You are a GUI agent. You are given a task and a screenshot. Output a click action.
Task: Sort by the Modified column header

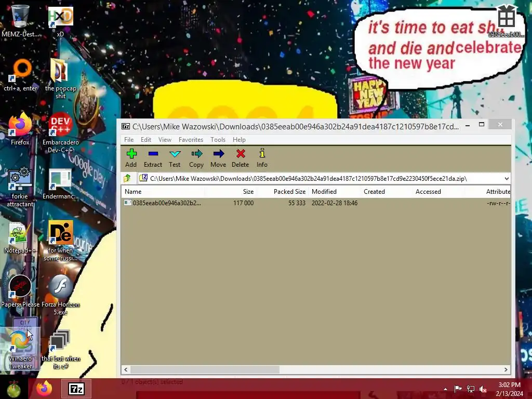335,192
